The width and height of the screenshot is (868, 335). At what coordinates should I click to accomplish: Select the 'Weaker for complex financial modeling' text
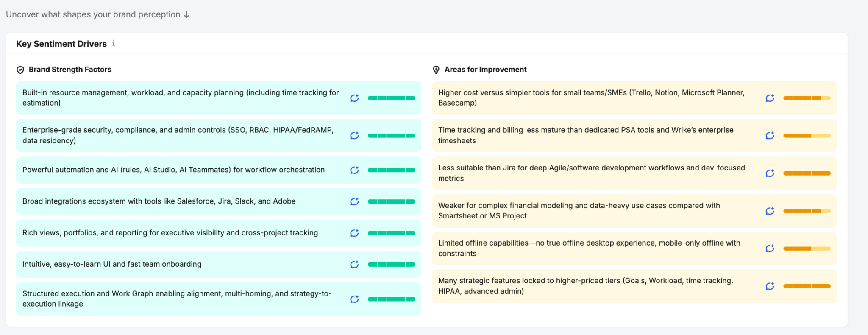(579, 210)
